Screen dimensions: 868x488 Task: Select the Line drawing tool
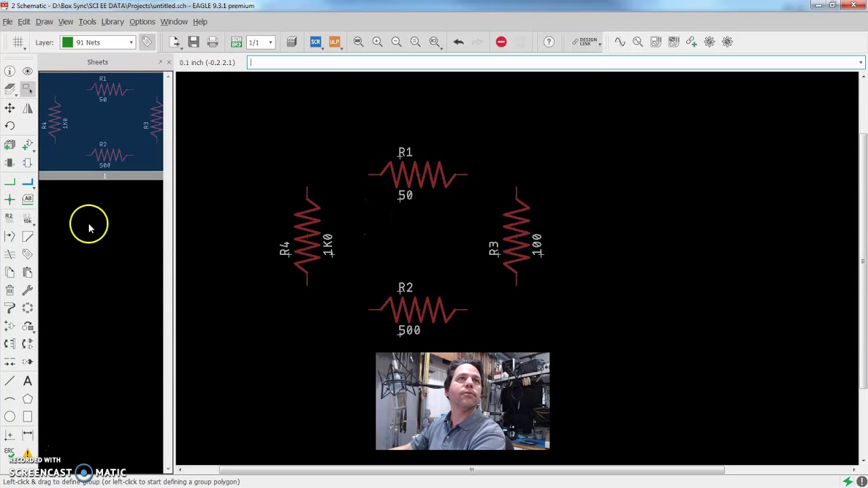pos(9,381)
